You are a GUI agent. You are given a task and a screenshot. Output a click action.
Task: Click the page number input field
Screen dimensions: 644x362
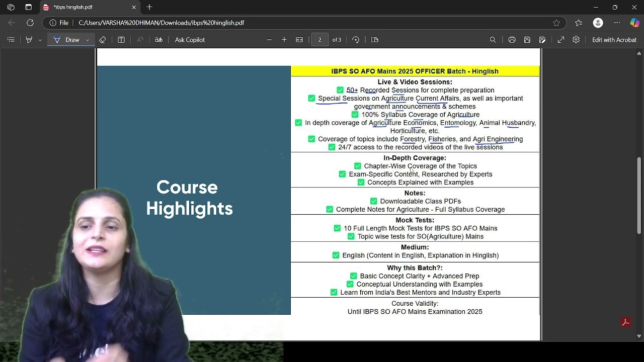pos(319,40)
